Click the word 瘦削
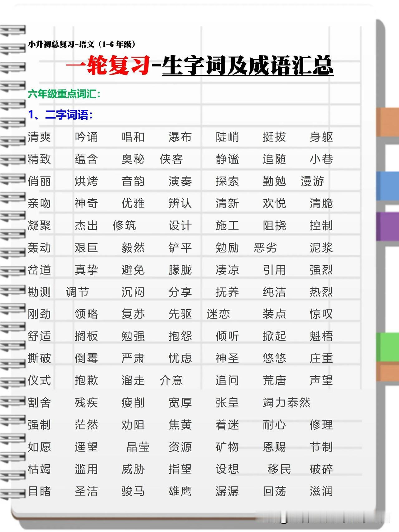The height and width of the screenshot is (532, 399). pyautogui.click(x=133, y=403)
